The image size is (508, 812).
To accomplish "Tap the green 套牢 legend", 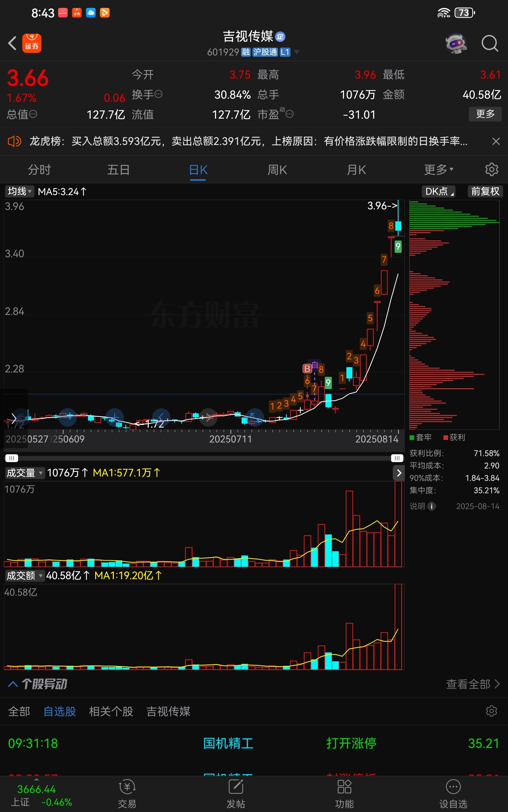I will (x=421, y=437).
